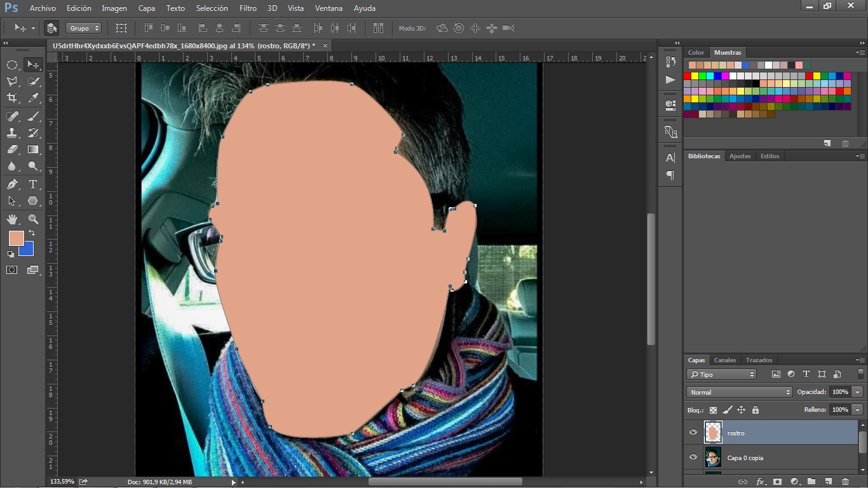
Task: Toggle lock position of layer
Action: 741,410
